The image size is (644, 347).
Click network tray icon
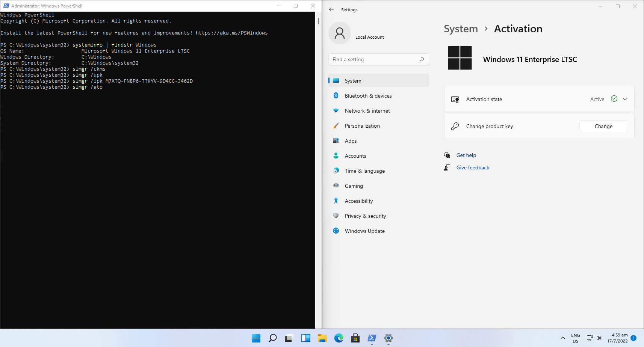590,338
